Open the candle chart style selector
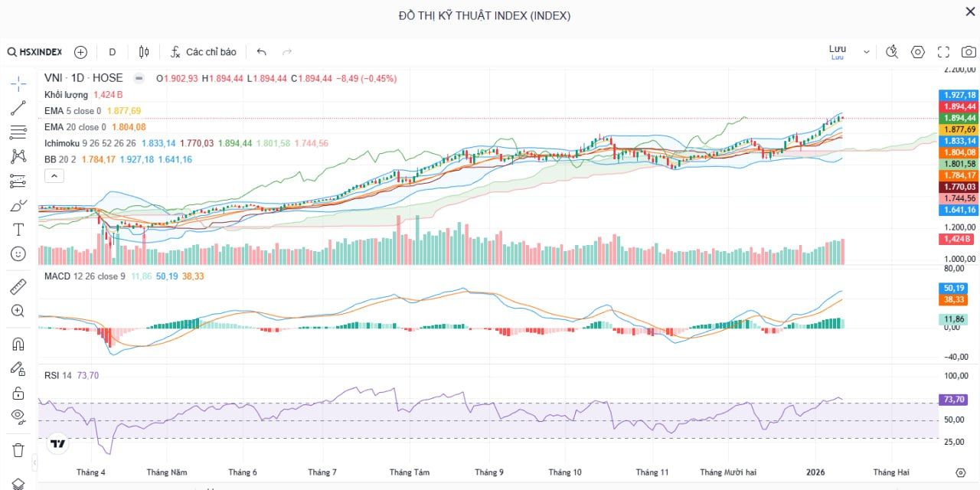This screenshot has width=980, height=490. [143, 51]
